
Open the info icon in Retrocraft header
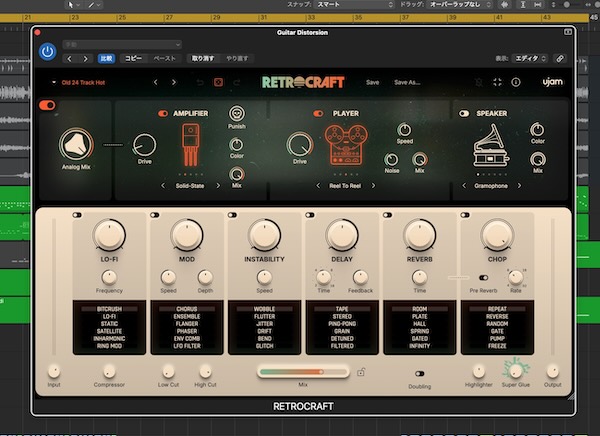(x=516, y=82)
